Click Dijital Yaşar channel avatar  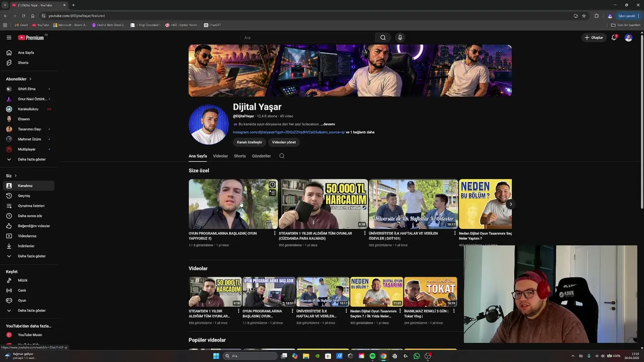pyautogui.click(x=208, y=125)
